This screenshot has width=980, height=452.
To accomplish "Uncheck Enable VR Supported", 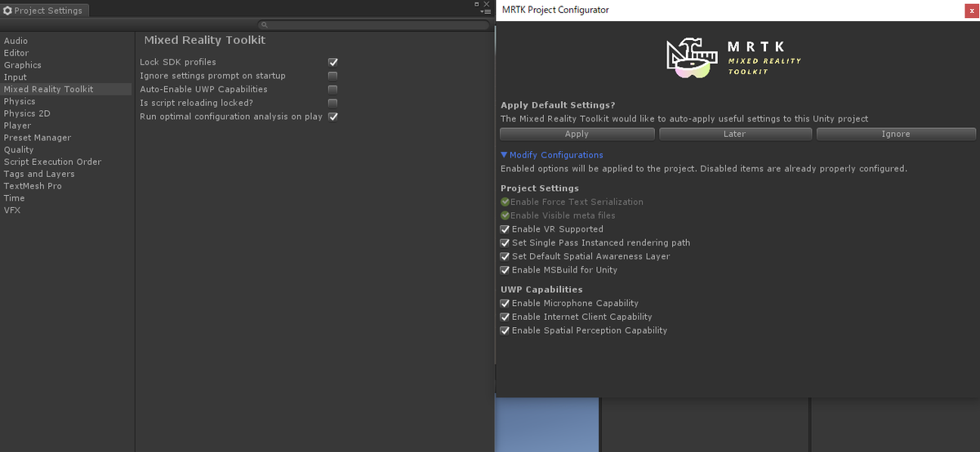I will pyautogui.click(x=506, y=229).
